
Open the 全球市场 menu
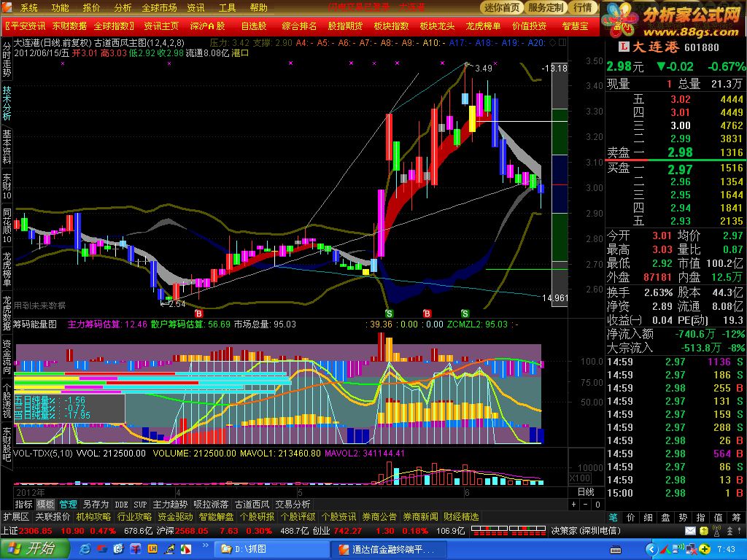click(x=159, y=7)
